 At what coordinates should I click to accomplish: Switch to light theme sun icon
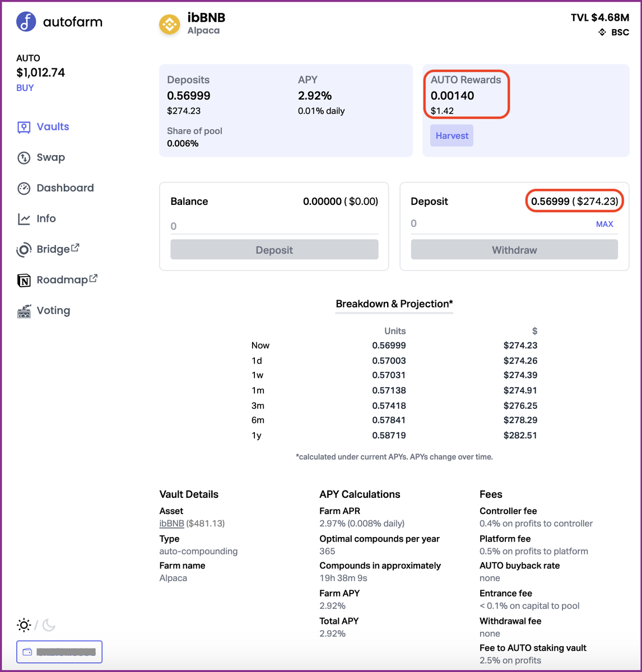tap(24, 625)
